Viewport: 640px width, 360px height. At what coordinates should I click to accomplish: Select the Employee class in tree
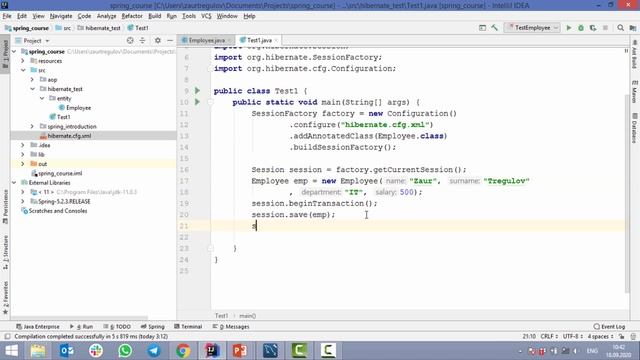point(75,108)
